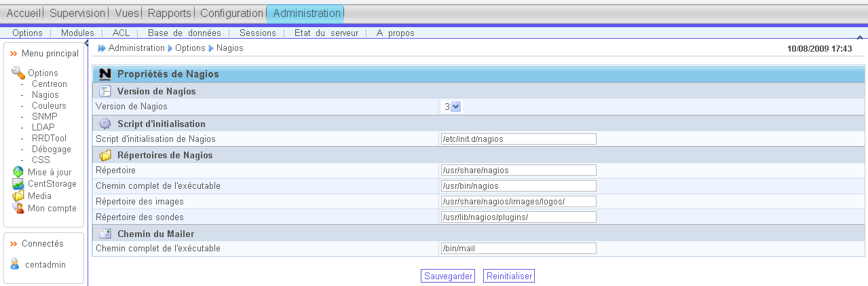This screenshot has width=868, height=286.
Task: Click the CentStorage chart icon
Action: (x=18, y=184)
